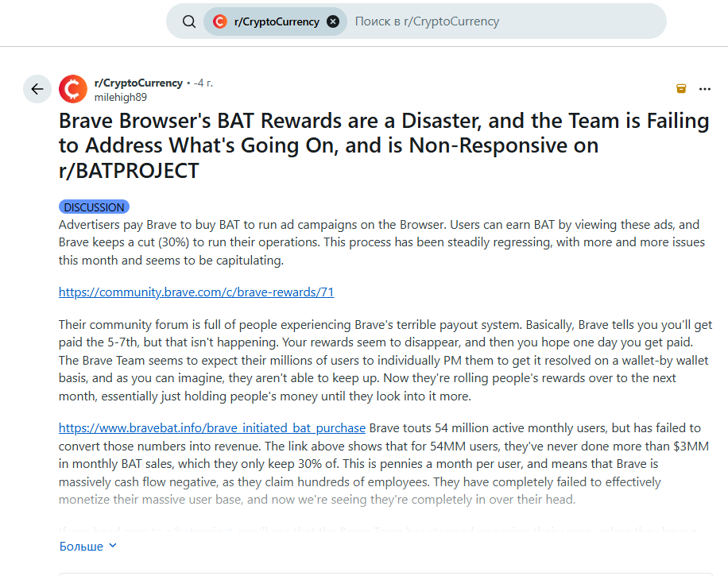Select the DISCUSSION flair tag
Viewport: 728px width, 576px height.
(94, 207)
